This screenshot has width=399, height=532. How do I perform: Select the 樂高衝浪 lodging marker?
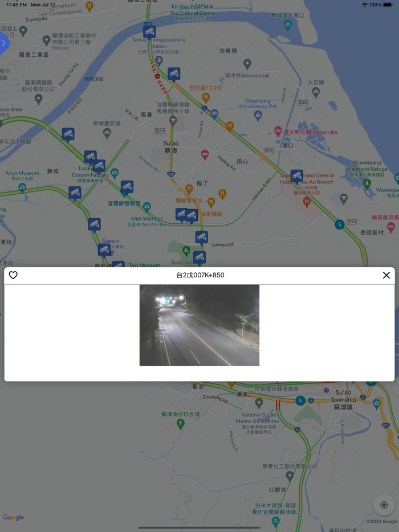(x=391, y=227)
